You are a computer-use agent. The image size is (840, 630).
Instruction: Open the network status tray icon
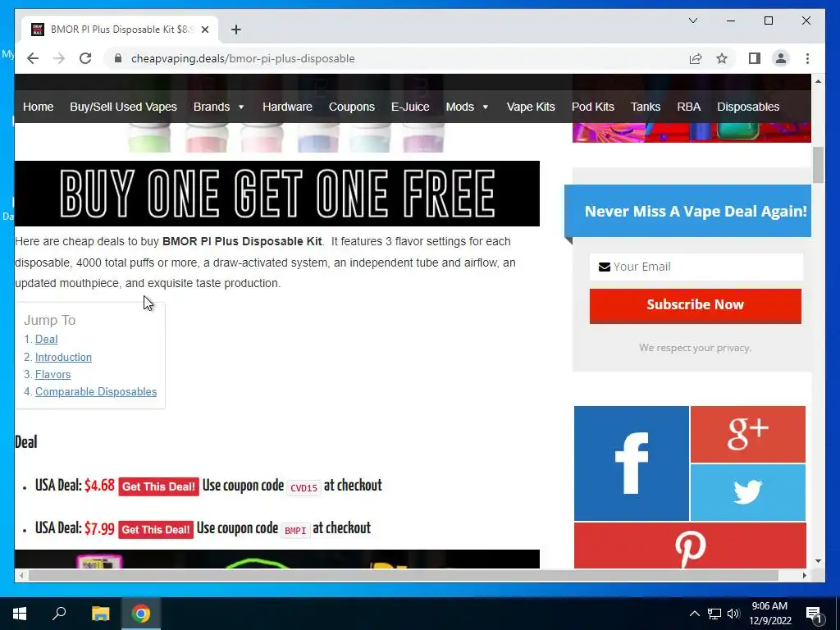[x=714, y=614]
